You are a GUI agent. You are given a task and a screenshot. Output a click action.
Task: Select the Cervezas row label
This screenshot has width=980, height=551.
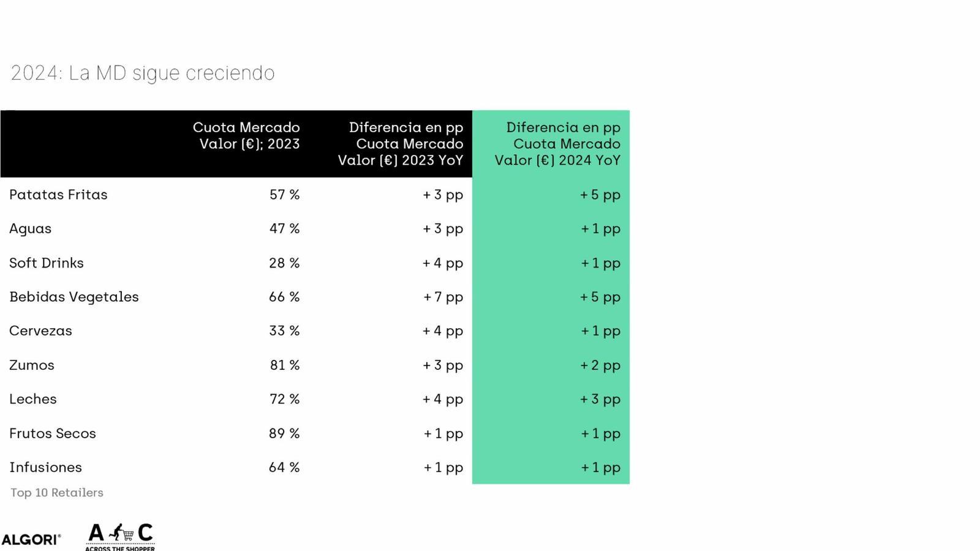pyautogui.click(x=40, y=331)
